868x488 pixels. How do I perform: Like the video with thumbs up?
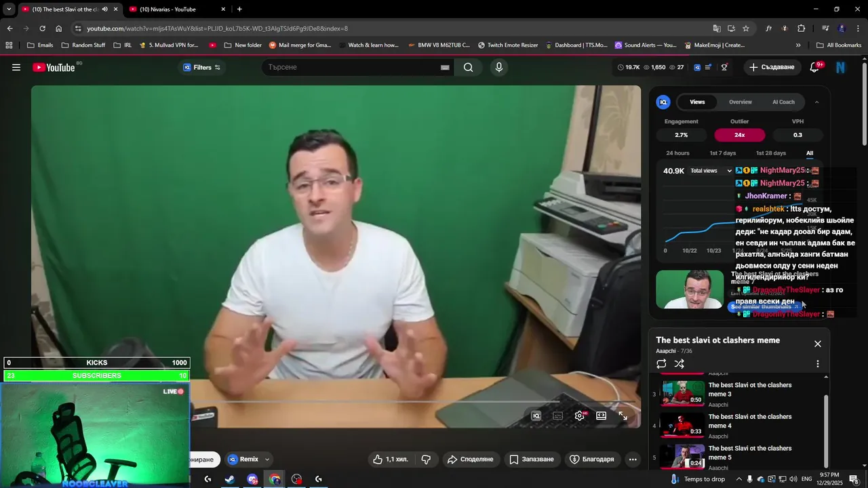390,460
